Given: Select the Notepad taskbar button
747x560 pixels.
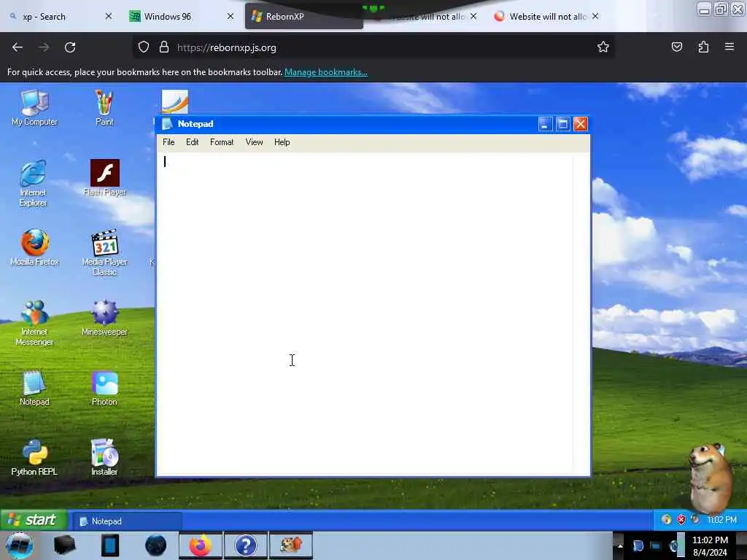Looking at the screenshot, I should [x=127, y=521].
